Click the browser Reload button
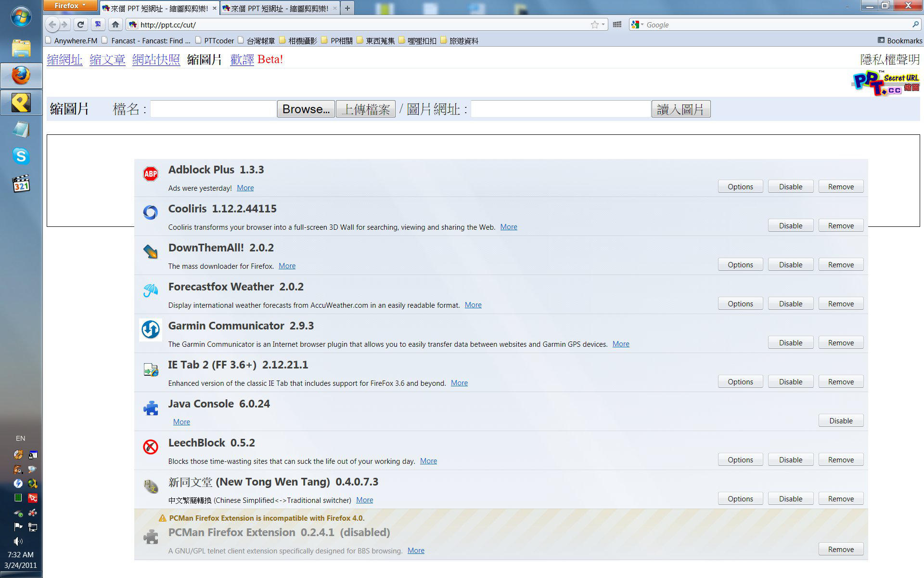The image size is (924, 578). tap(81, 25)
